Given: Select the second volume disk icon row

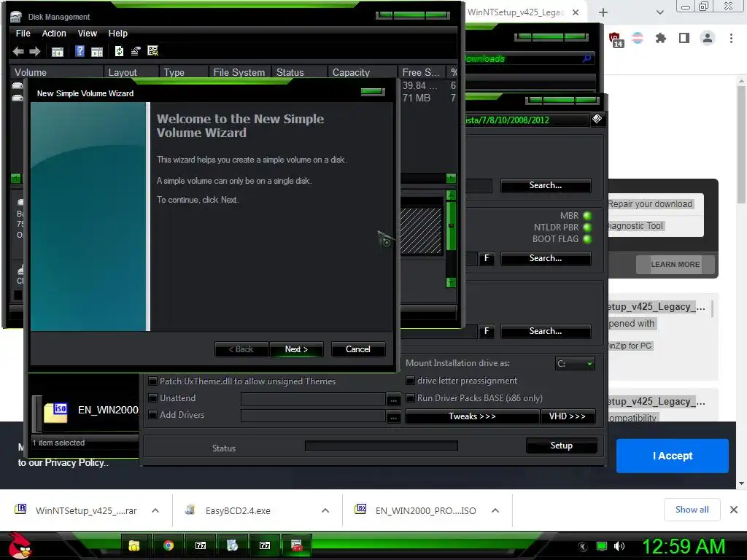Looking at the screenshot, I should (18, 98).
